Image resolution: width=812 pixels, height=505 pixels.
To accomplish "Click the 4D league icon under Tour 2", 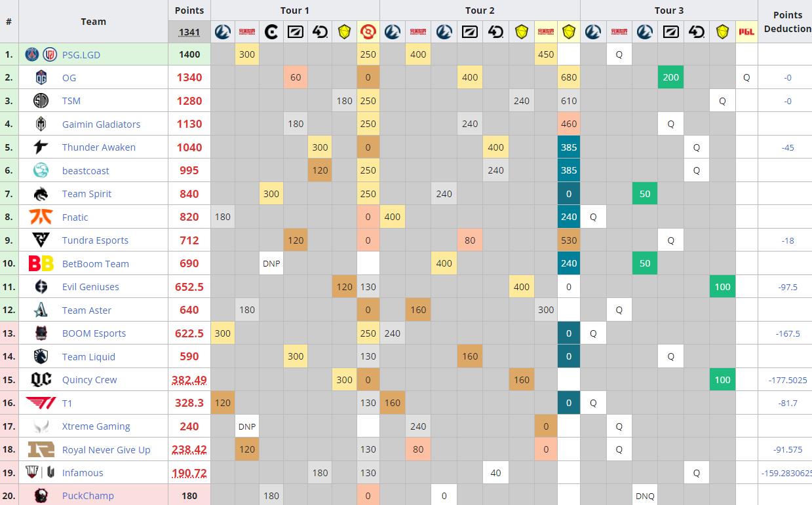I will [496, 31].
